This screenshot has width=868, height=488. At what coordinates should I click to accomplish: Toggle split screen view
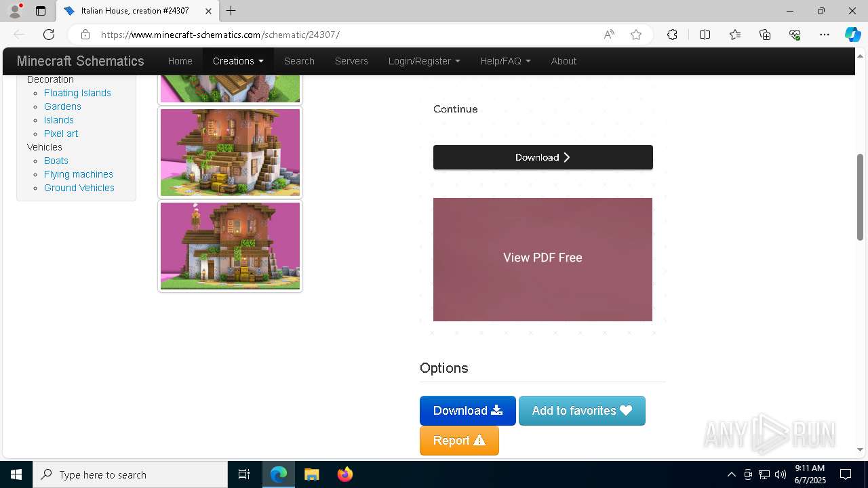pos(705,35)
